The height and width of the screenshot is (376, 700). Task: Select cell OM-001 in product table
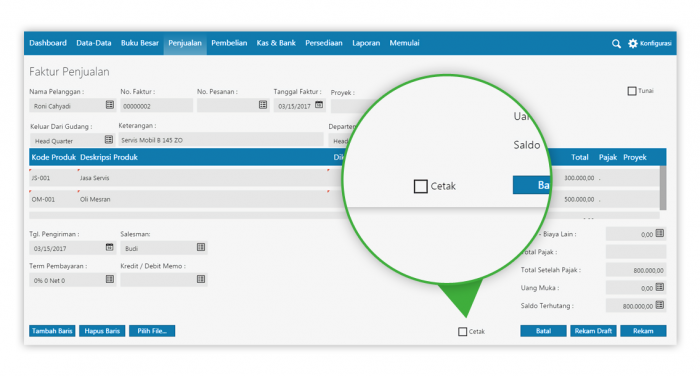coord(53,199)
